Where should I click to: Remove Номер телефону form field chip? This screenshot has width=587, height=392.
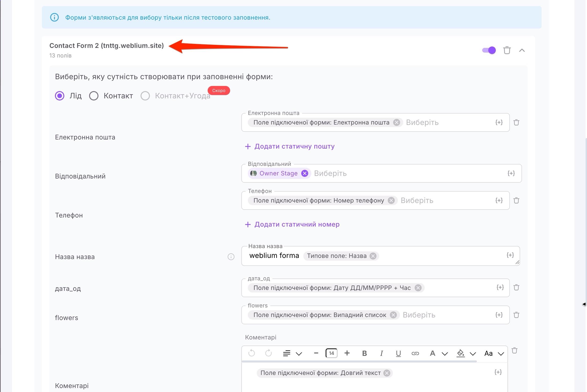pyautogui.click(x=391, y=200)
